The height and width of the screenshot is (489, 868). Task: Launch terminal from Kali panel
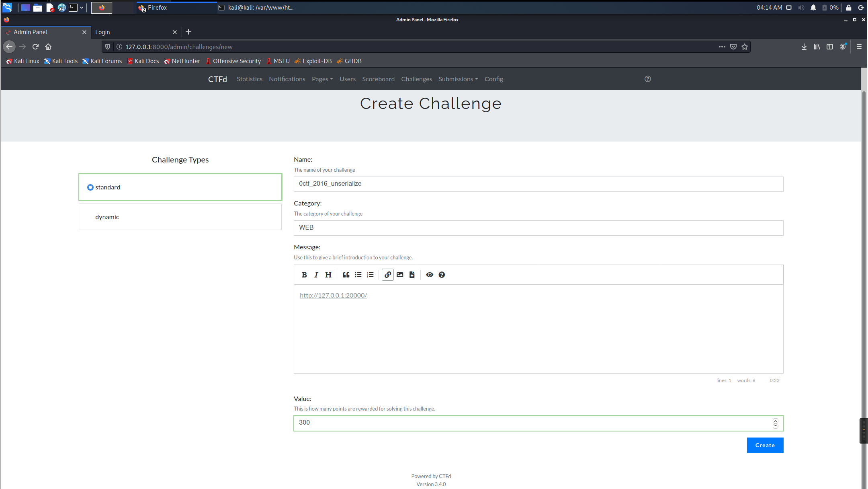tap(73, 8)
